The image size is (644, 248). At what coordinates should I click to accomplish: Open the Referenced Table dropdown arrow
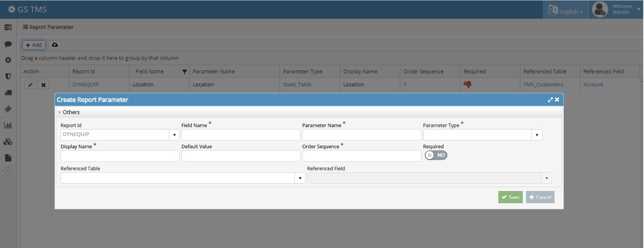(x=300, y=178)
